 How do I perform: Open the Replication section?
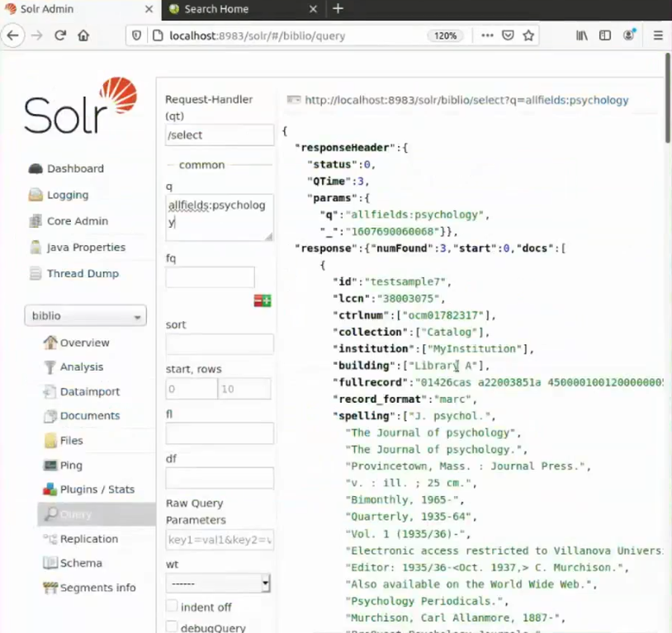pyautogui.click(x=88, y=539)
